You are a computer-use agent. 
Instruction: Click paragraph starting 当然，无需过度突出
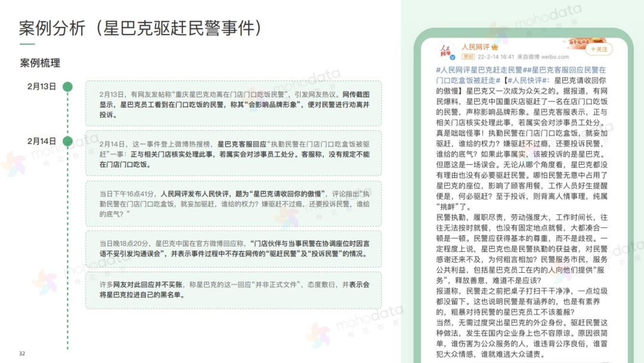(522, 338)
